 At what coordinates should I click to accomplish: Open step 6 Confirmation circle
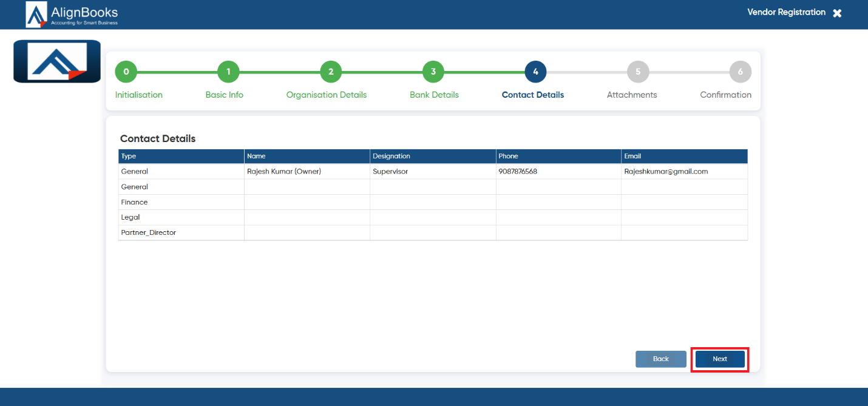point(741,72)
